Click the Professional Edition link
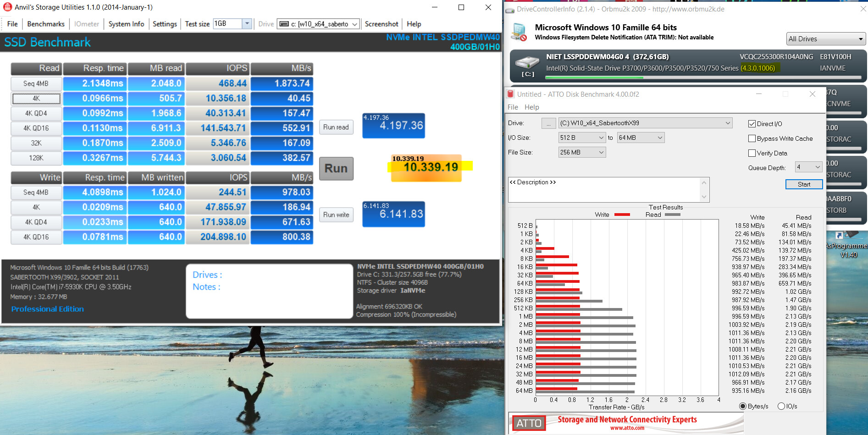Image resolution: width=868 pixels, height=435 pixels. pos(47,309)
